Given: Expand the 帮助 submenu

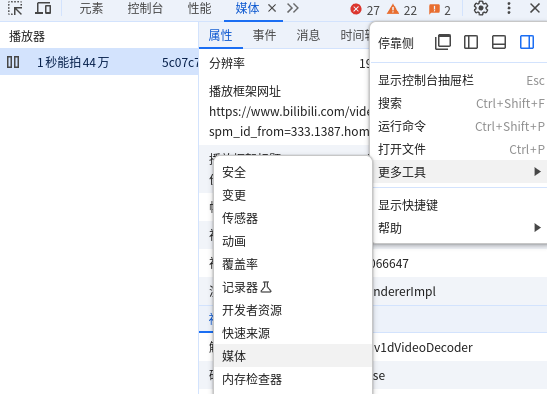Looking at the screenshot, I should click(x=460, y=228).
